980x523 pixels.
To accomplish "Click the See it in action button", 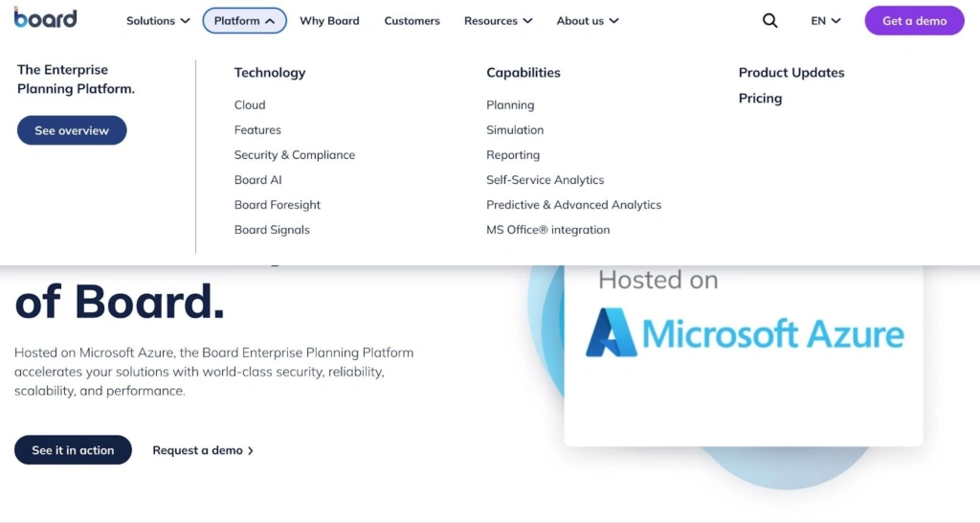I will coord(73,450).
